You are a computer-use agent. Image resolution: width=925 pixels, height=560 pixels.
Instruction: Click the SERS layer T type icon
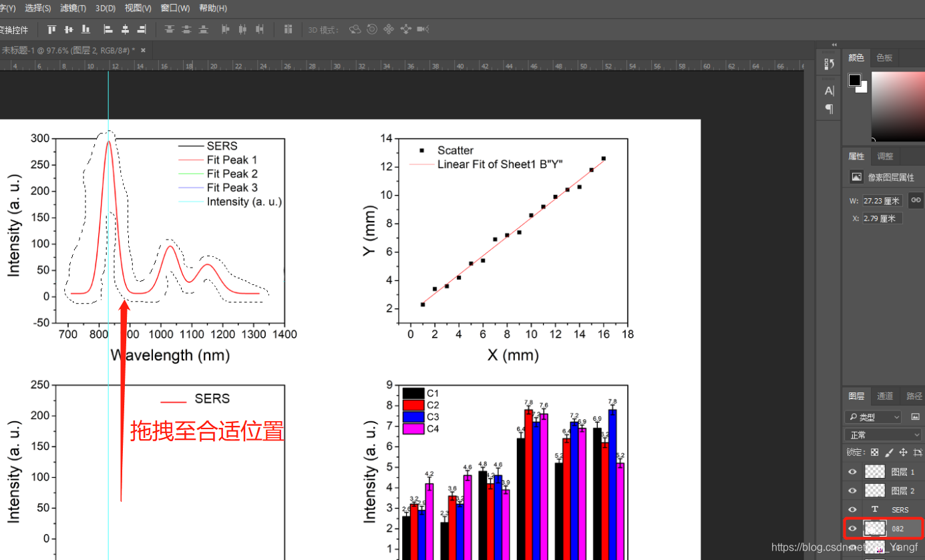(875, 509)
